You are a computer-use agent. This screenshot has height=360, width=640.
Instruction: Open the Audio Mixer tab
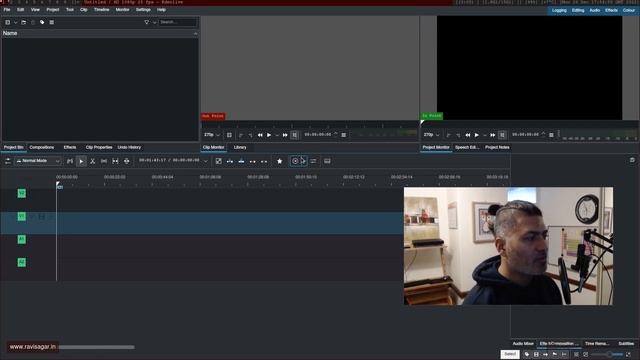coord(523,344)
